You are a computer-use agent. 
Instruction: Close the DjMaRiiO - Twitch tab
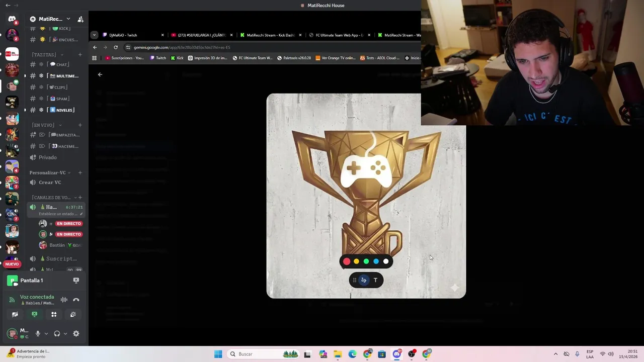pyautogui.click(x=163, y=35)
